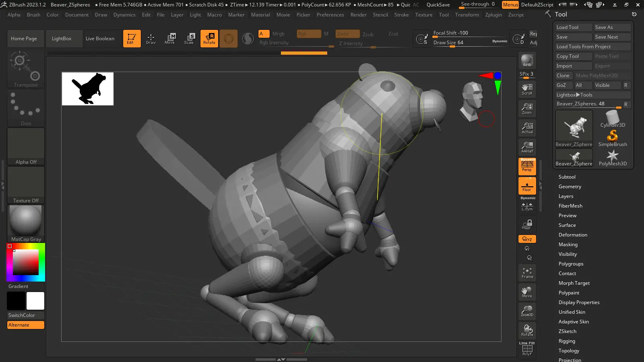Expand the Deformation section
644x362 pixels.
point(572,235)
